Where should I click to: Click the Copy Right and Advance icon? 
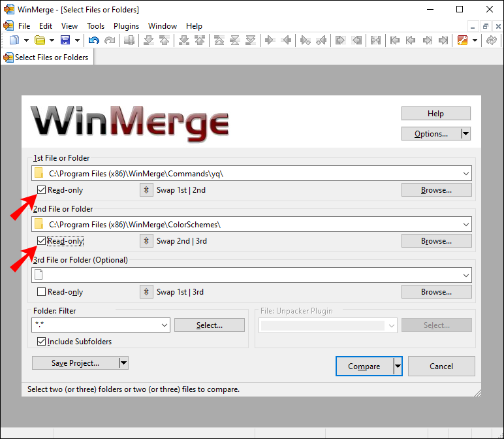point(305,41)
